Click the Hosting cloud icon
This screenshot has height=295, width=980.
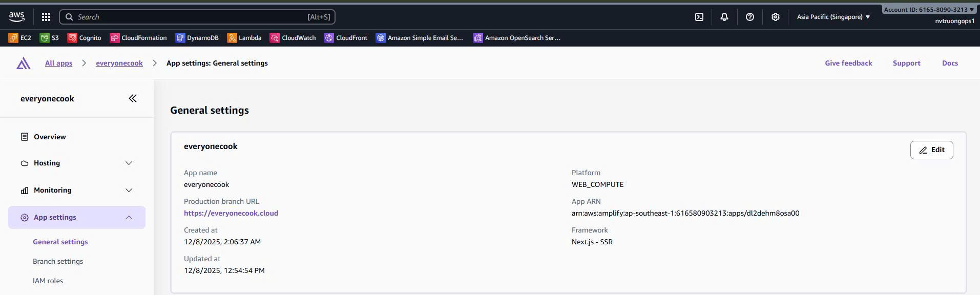click(25, 163)
